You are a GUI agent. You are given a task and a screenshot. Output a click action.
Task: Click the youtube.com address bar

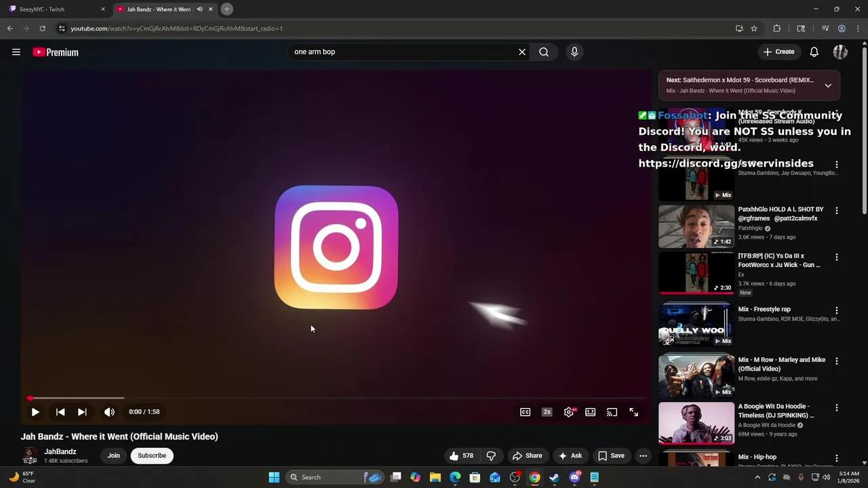(393, 28)
